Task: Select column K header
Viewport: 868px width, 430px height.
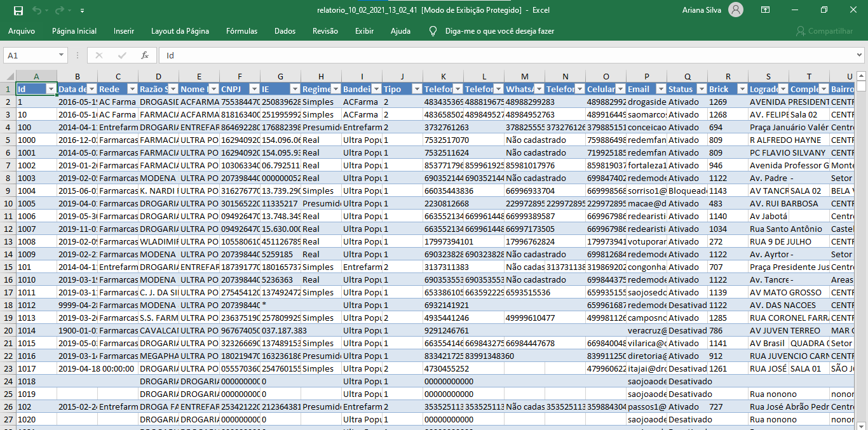Action: click(443, 76)
